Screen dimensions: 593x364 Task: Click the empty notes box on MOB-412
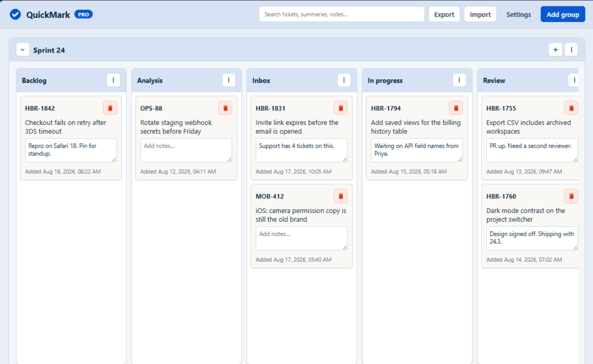pos(301,238)
